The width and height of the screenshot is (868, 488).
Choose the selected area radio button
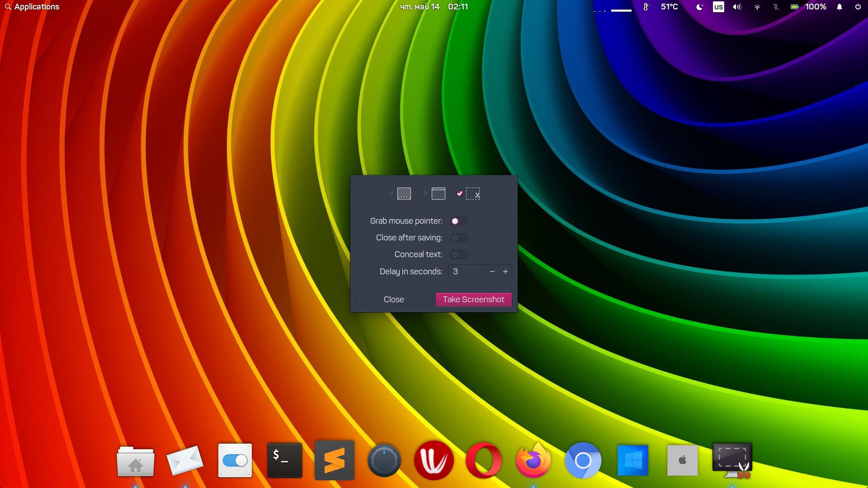pos(460,193)
